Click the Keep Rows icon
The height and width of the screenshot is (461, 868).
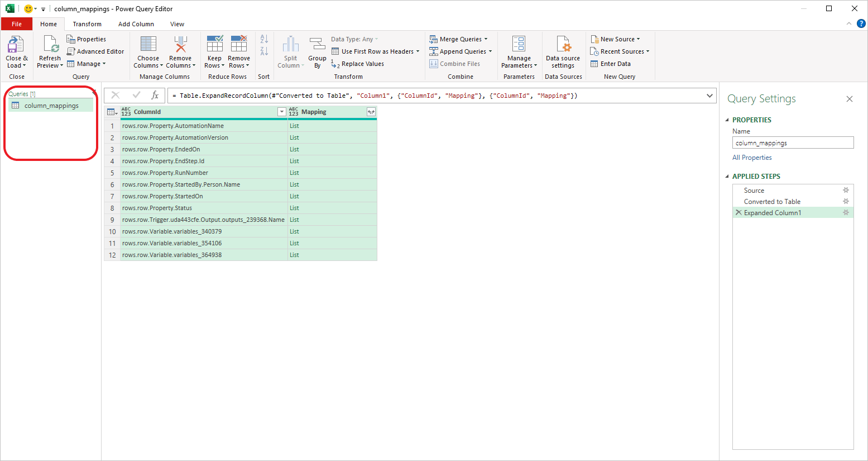coord(215,45)
